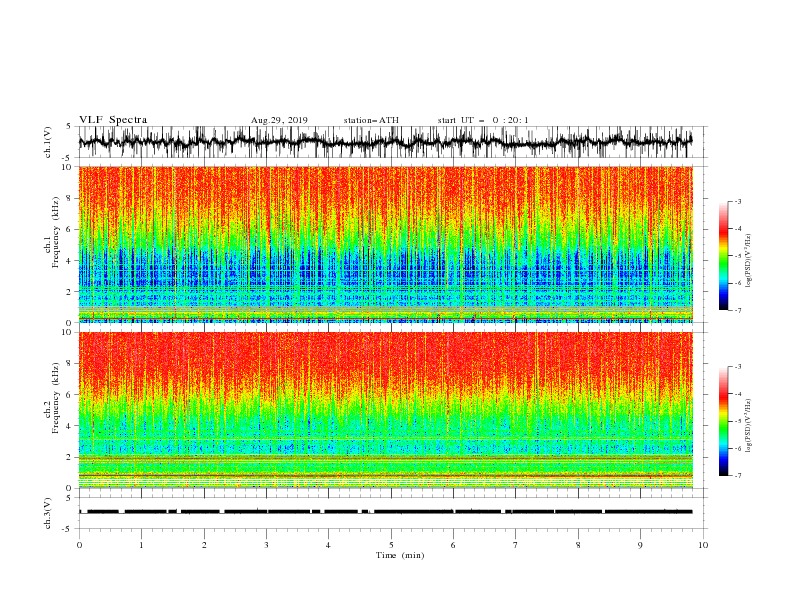Click time axis tick label "9"
Screen dimensions: 792x612
coord(640,545)
